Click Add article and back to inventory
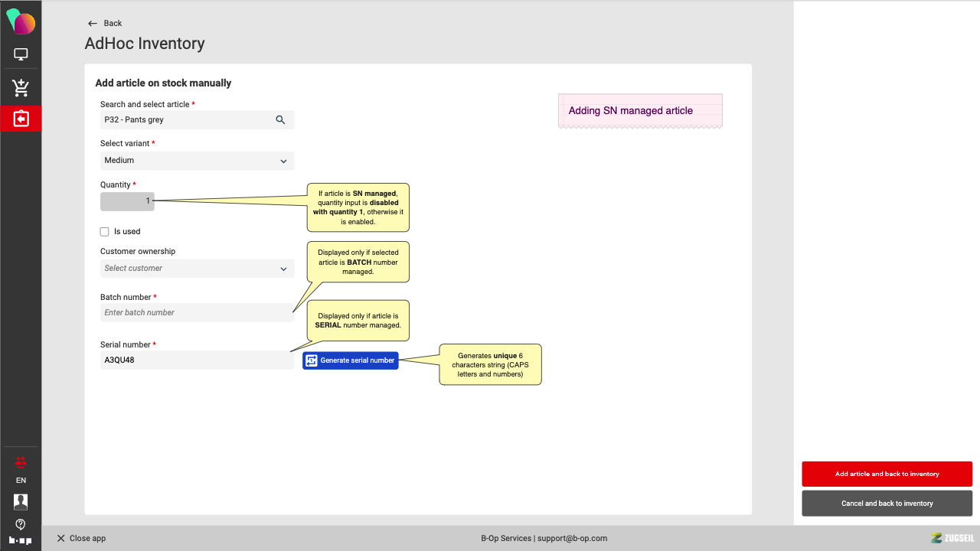Image resolution: width=980 pixels, height=551 pixels. click(887, 474)
